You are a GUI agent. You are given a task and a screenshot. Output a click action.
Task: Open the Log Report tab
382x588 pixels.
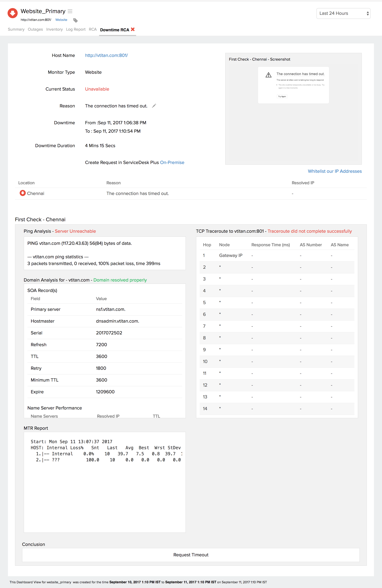click(x=76, y=29)
